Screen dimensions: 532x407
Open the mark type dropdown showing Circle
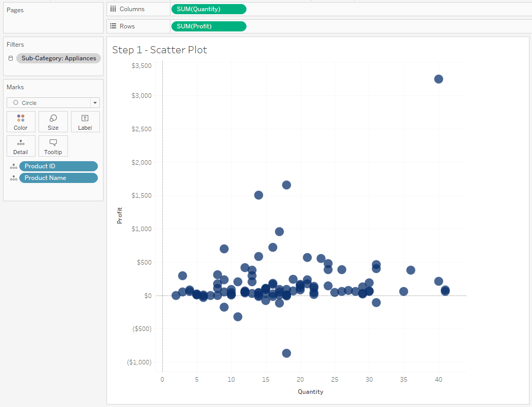tap(95, 102)
